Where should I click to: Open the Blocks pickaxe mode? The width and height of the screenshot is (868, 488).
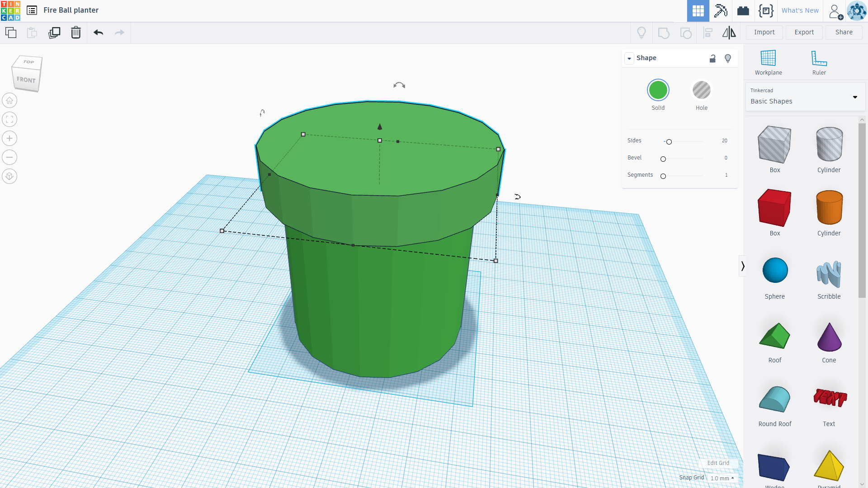[x=721, y=11]
